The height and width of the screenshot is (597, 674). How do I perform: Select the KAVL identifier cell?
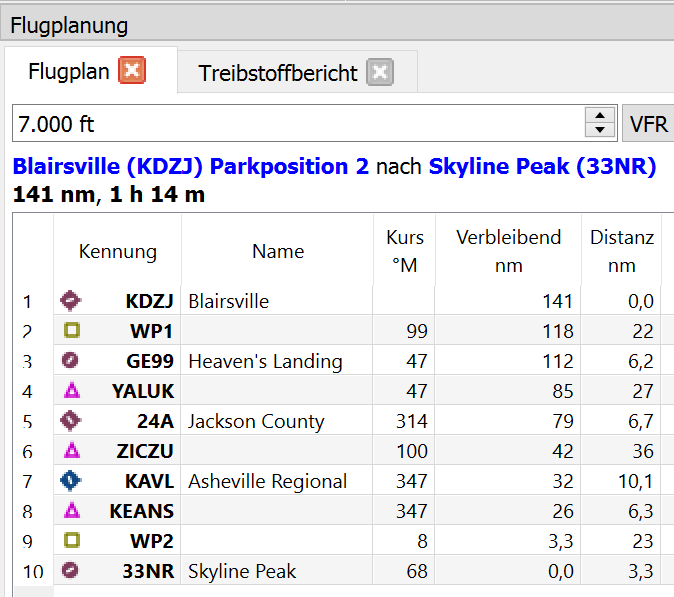117,481
